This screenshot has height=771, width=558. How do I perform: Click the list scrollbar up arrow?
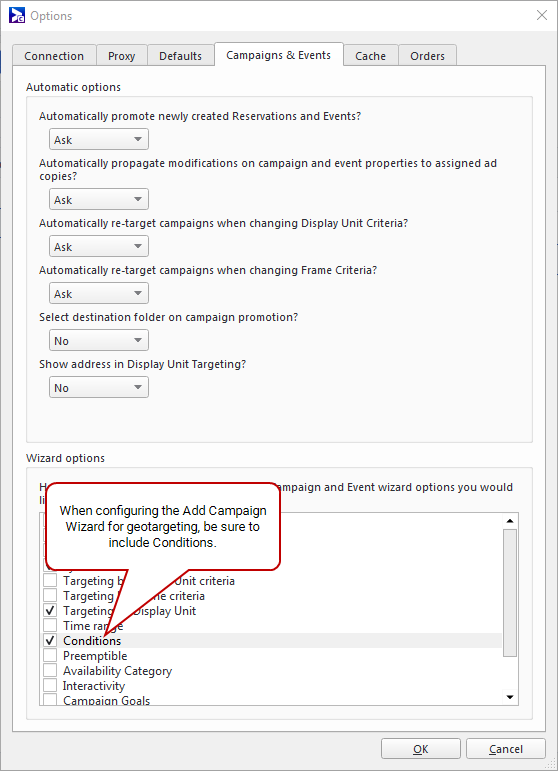510,521
